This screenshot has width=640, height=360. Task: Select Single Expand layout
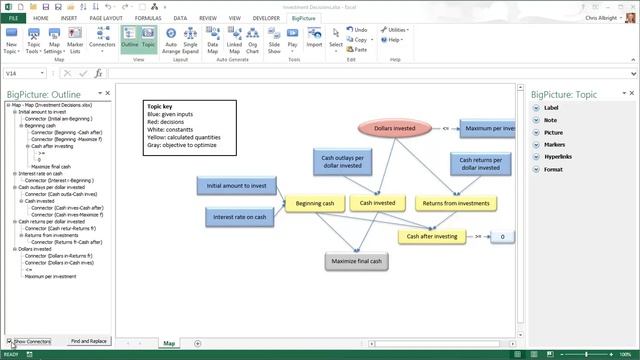tap(190, 41)
